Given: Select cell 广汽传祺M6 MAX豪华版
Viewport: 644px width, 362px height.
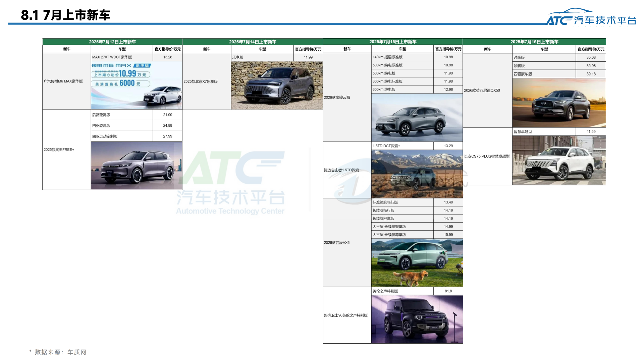Looking at the screenshot, I should tap(67, 81).
